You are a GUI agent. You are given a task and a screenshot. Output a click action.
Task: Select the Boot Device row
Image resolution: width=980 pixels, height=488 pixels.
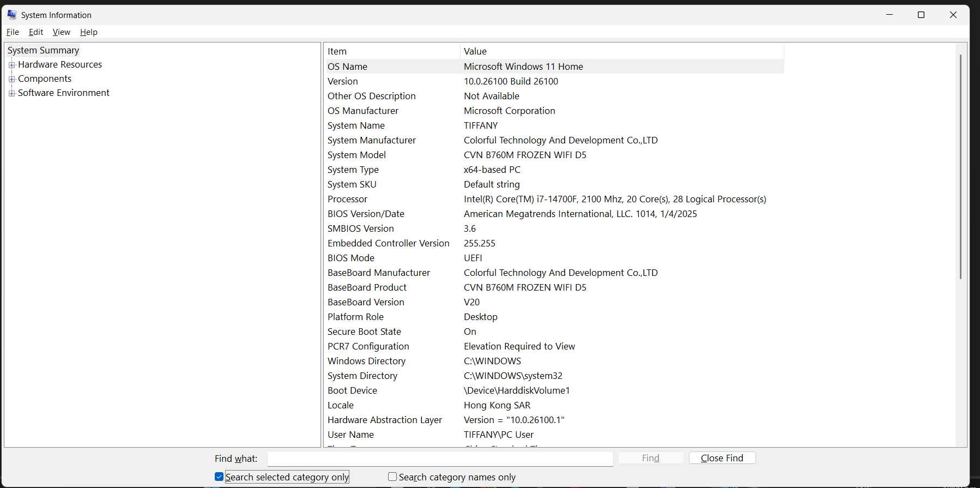tap(555, 390)
